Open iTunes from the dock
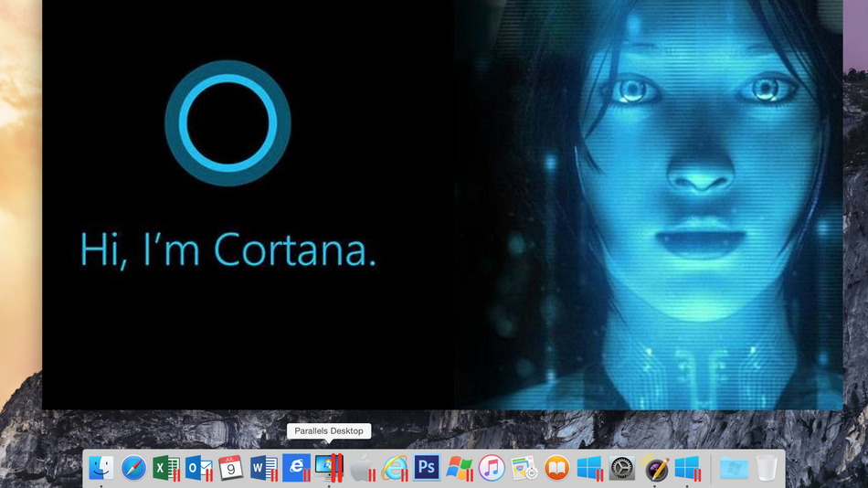868x488 pixels. [x=492, y=468]
